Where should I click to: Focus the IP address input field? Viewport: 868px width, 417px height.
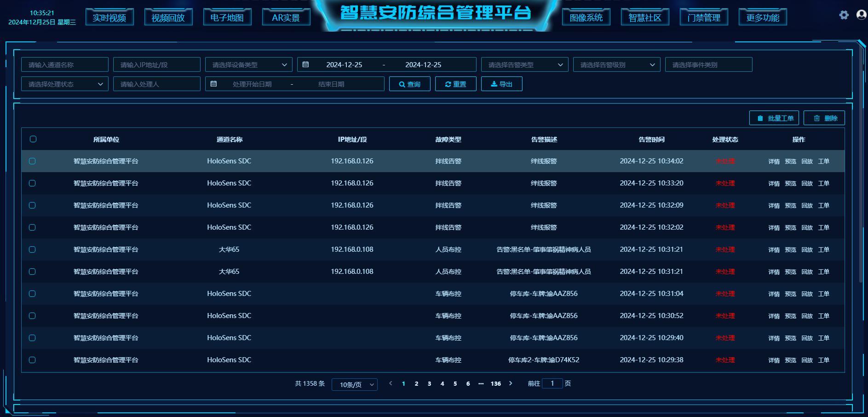(x=157, y=64)
